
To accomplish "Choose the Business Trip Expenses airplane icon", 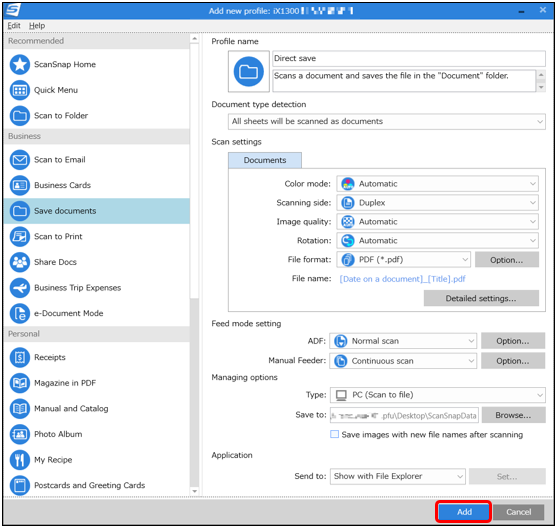I will point(20,288).
